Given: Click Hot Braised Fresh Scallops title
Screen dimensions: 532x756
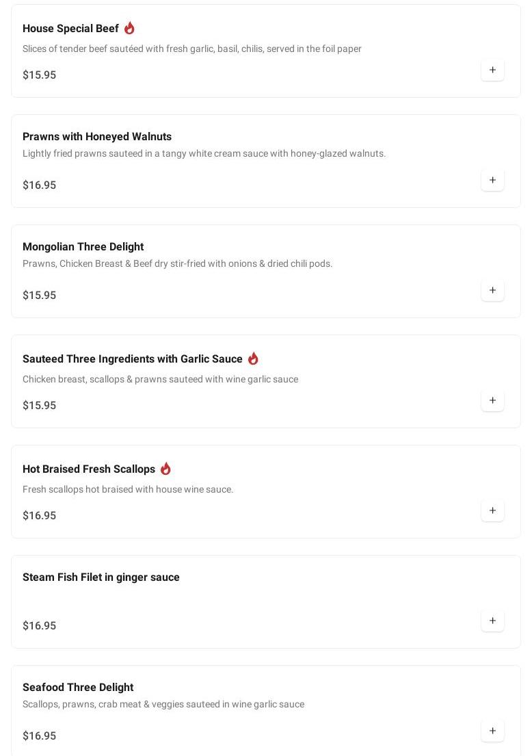Looking at the screenshot, I should pos(89,469).
